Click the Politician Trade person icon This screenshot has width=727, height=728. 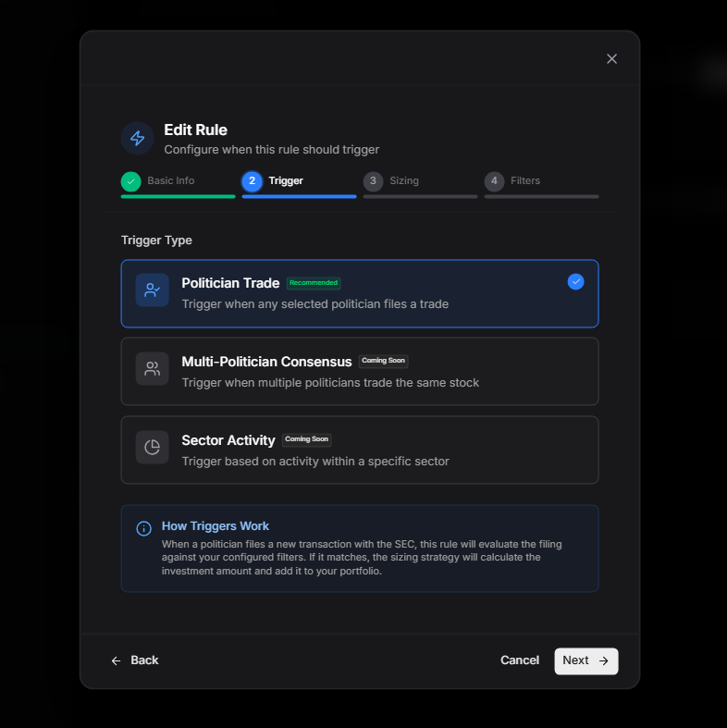coord(153,290)
